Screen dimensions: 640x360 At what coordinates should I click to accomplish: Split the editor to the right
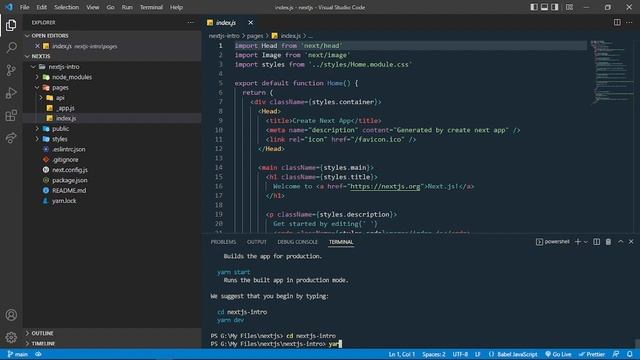coord(617,22)
